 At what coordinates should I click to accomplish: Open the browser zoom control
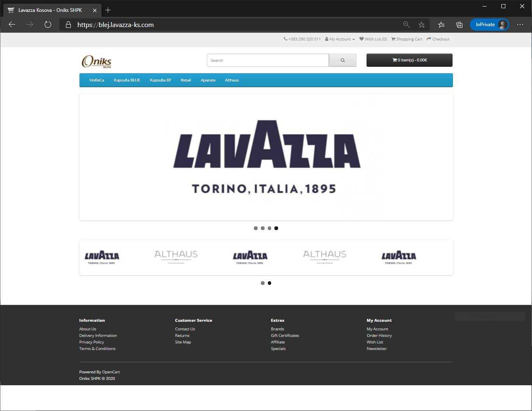(x=406, y=25)
